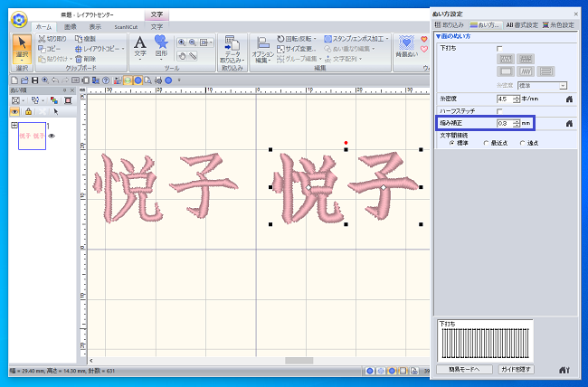
Task: Click the 簡易モードへ button
Action: [464, 369]
